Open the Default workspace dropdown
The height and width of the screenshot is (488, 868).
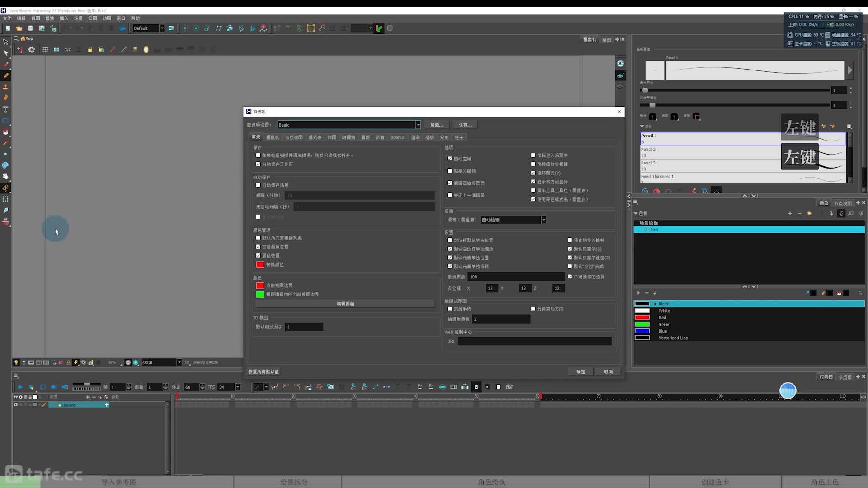pyautogui.click(x=148, y=28)
